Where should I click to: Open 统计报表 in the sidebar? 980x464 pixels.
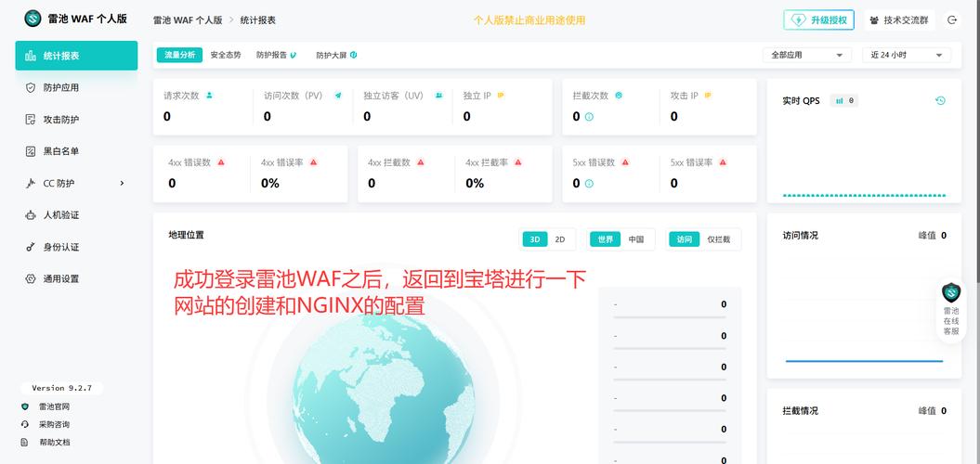(76, 56)
